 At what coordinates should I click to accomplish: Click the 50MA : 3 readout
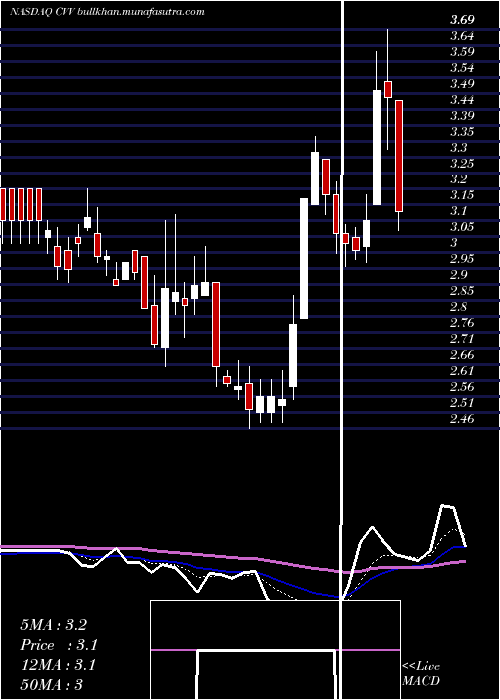[x=51, y=685]
